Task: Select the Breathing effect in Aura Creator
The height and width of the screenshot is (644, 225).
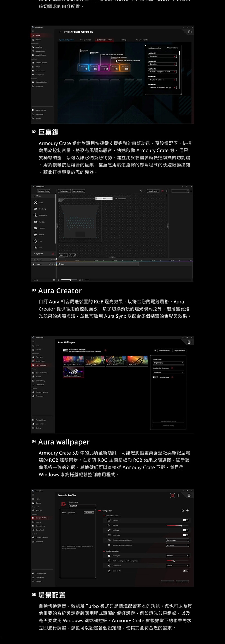Action: [36, 209]
